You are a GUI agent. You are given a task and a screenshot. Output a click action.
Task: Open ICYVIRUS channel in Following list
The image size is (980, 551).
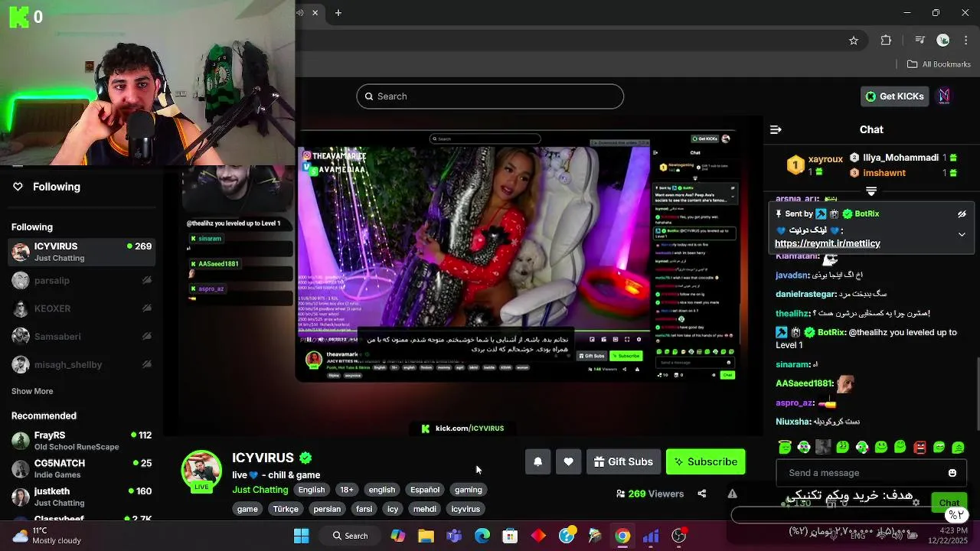[82, 252]
